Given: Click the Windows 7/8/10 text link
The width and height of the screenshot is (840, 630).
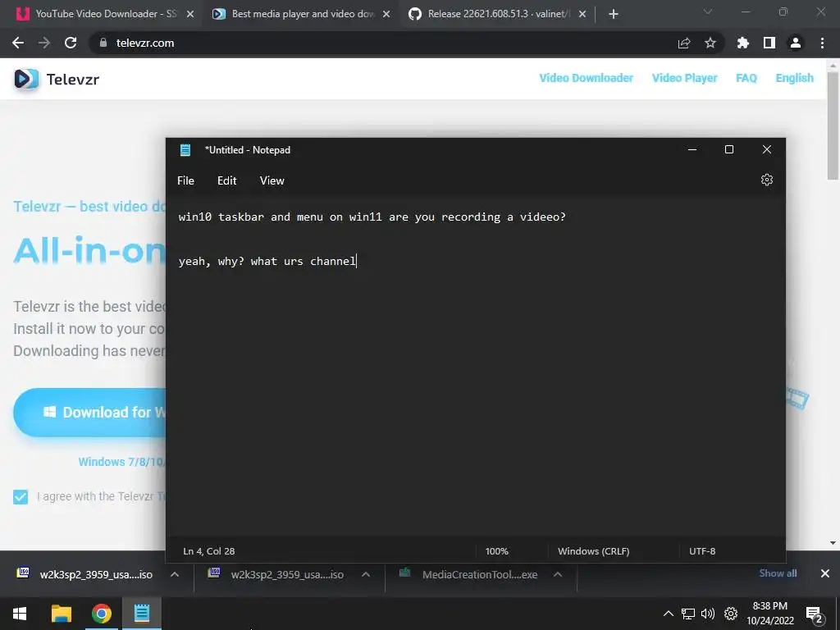Looking at the screenshot, I should (122, 462).
